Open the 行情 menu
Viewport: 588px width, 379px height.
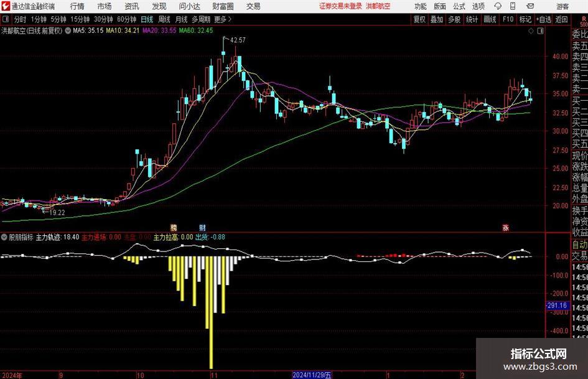(77, 6)
